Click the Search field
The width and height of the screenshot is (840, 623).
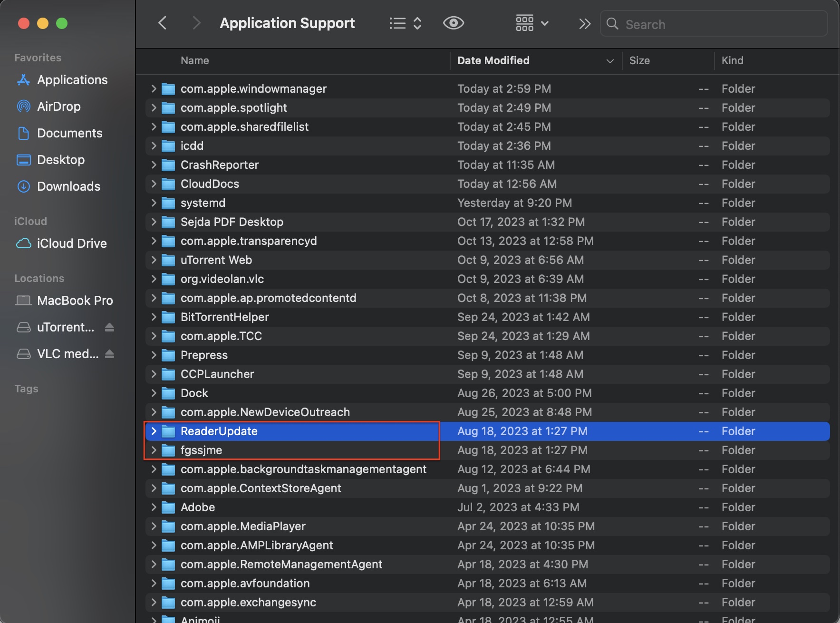click(713, 24)
